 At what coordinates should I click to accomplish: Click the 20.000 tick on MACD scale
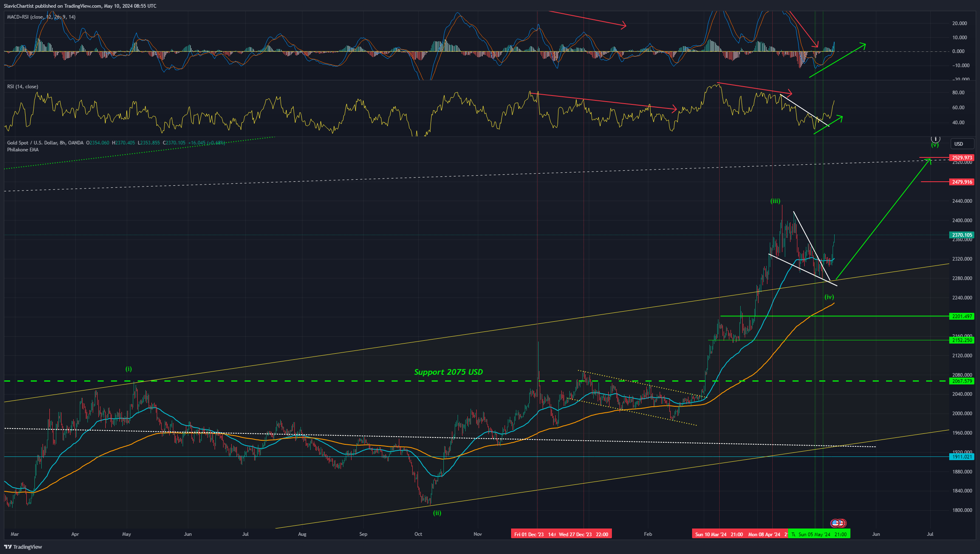click(x=959, y=23)
